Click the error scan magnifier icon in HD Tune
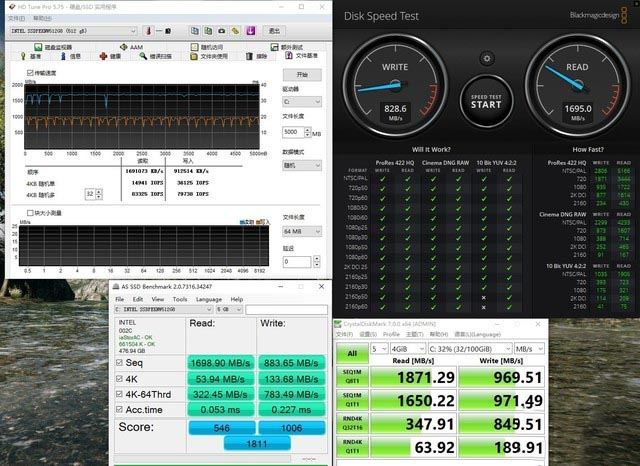Image resolution: width=640 pixels, height=466 pixels. [143, 56]
